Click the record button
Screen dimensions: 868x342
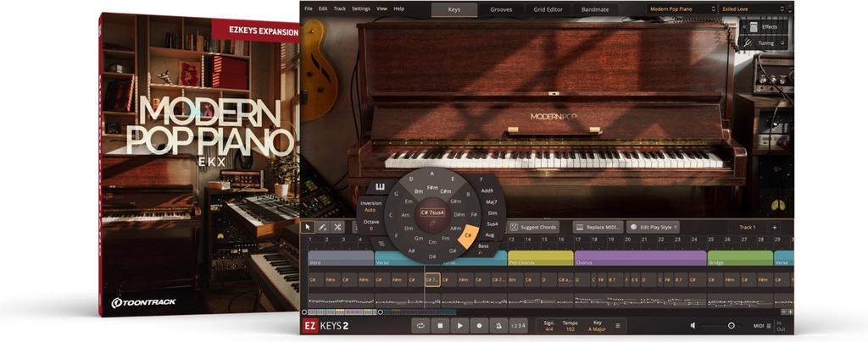coord(479,325)
